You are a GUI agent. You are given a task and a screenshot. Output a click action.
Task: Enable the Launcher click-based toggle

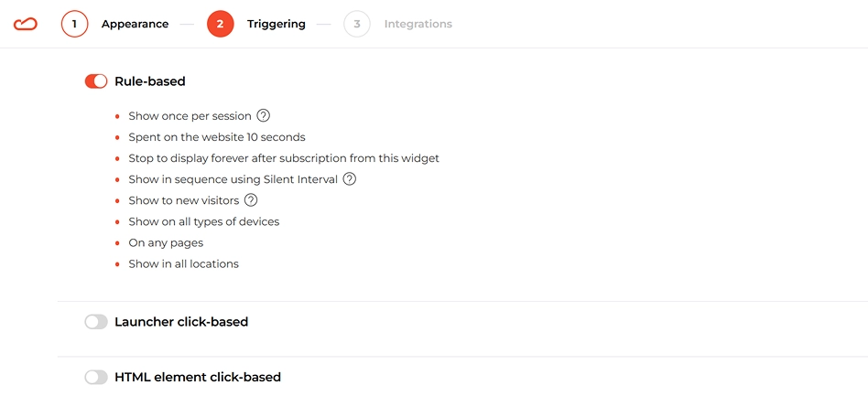[x=96, y=322]
